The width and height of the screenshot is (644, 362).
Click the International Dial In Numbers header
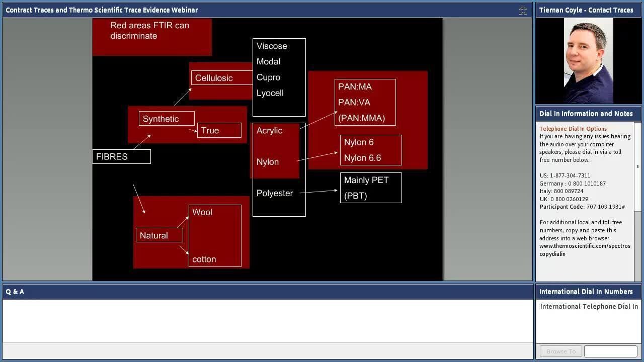[586, 292]
